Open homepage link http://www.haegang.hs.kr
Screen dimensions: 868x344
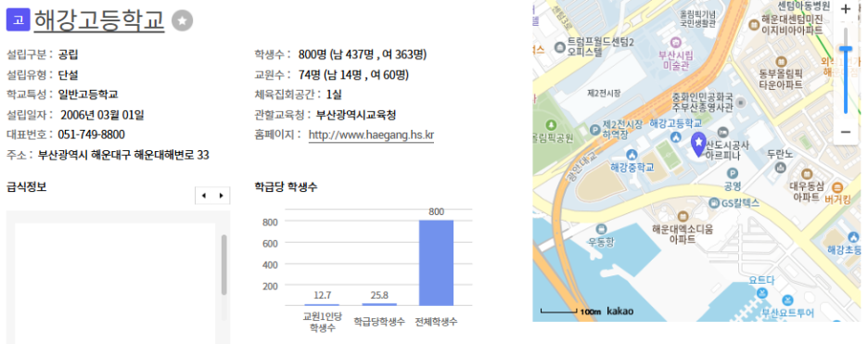371,135
